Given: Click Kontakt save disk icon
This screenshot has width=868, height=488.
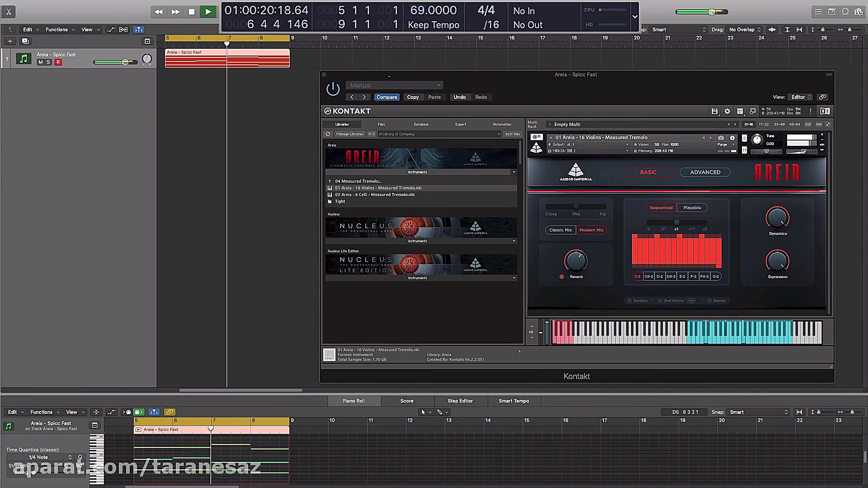Looking at the screenshot, I should tap(714, 111).
